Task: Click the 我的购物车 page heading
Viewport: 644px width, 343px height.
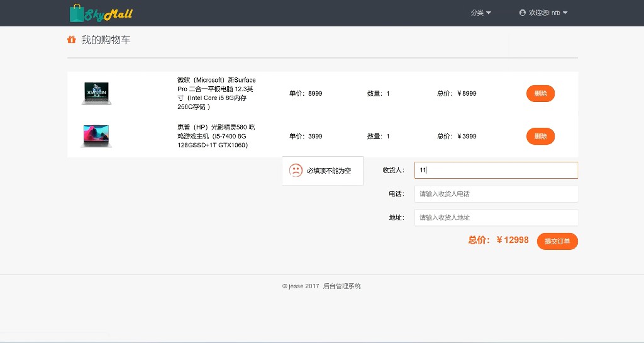Action: (x=106, y=40)
